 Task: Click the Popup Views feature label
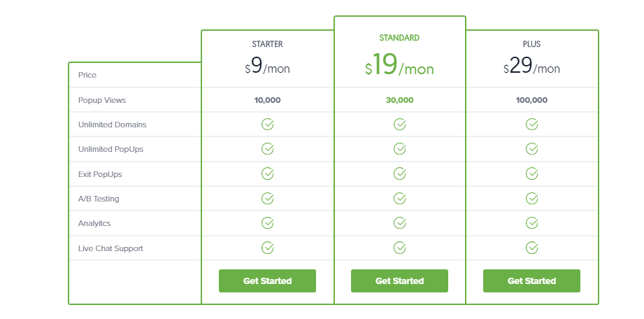[x=102, y=100]
